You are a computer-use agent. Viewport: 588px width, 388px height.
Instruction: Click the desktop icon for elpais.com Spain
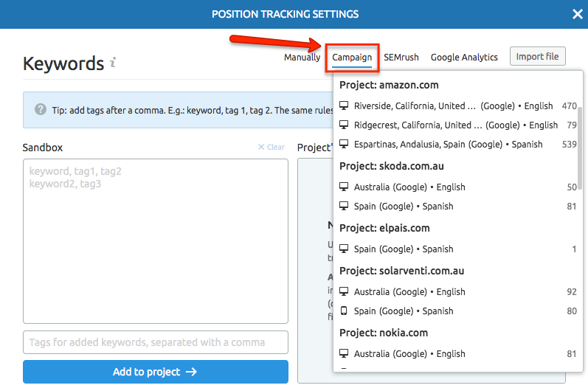tap(344, 249)
